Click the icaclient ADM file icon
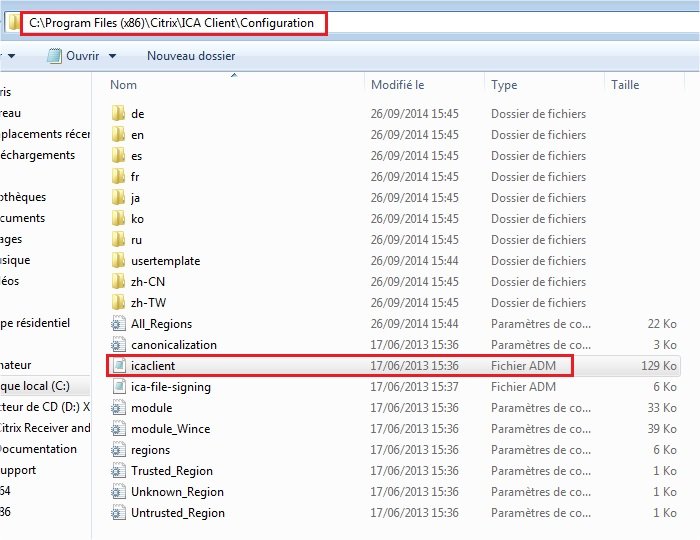 pos(119,366)
